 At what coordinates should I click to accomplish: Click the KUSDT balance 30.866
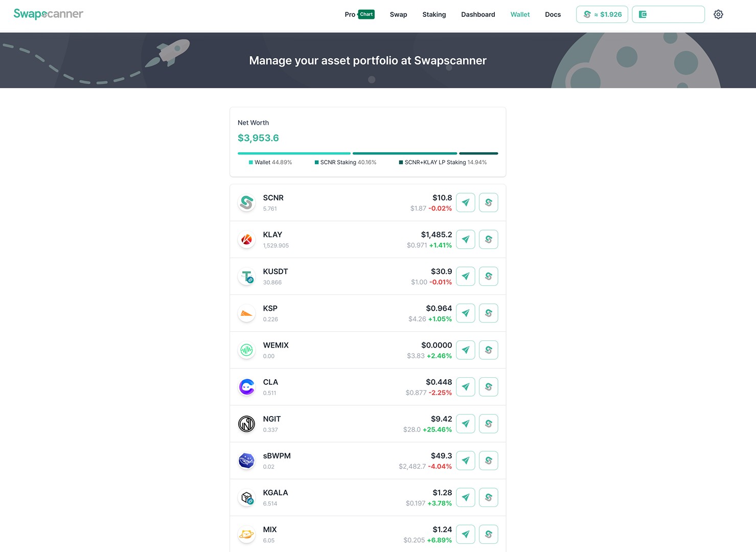(x=272, y=283)
